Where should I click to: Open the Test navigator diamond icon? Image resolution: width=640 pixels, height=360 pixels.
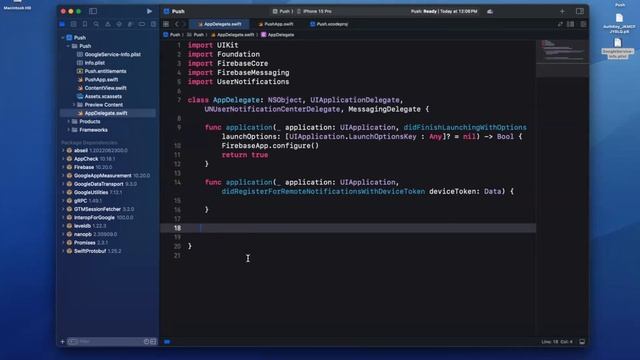(119, 24)
